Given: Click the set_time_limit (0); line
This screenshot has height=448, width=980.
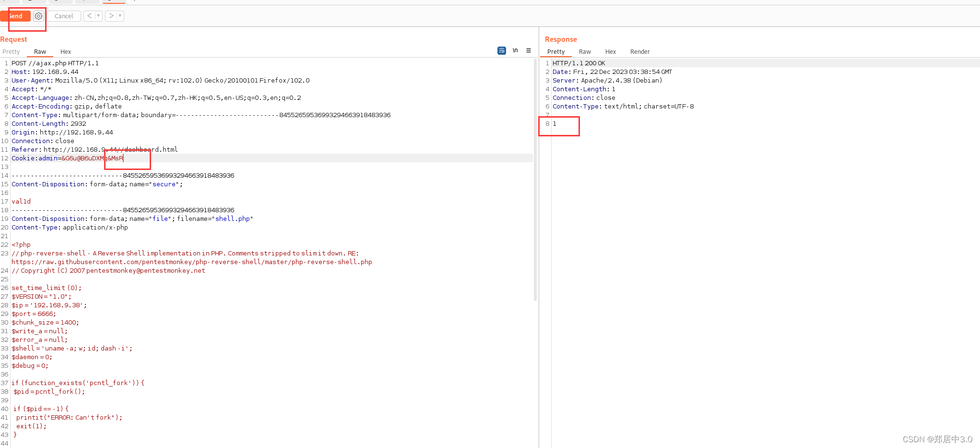Looking at the screenshot, I should point(47,288).
